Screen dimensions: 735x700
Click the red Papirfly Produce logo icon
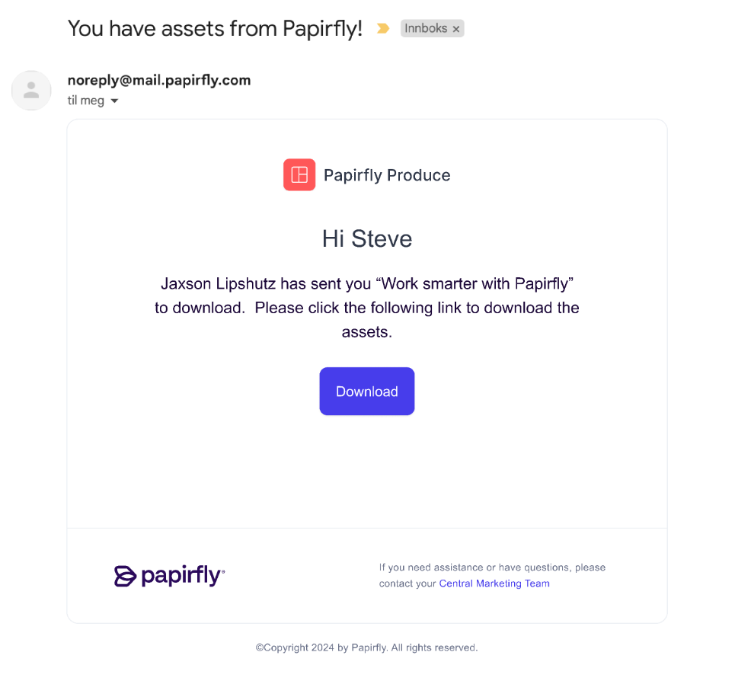(299, 175)
